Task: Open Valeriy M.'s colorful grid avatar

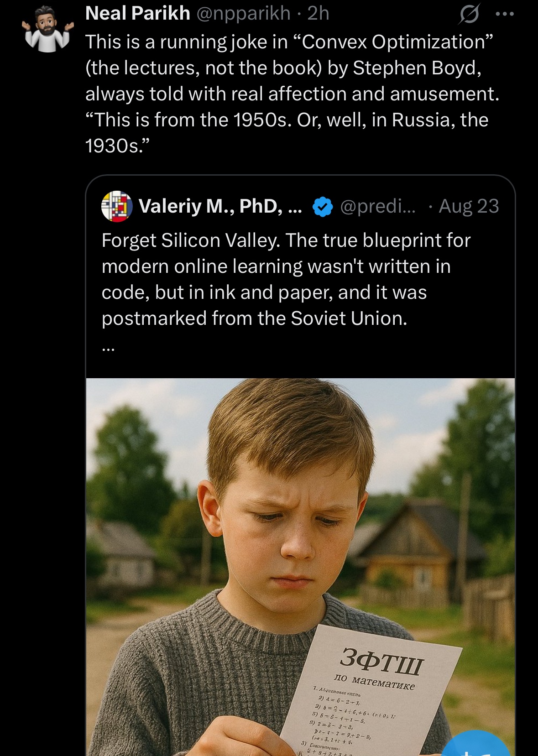Action: point(117,206)
